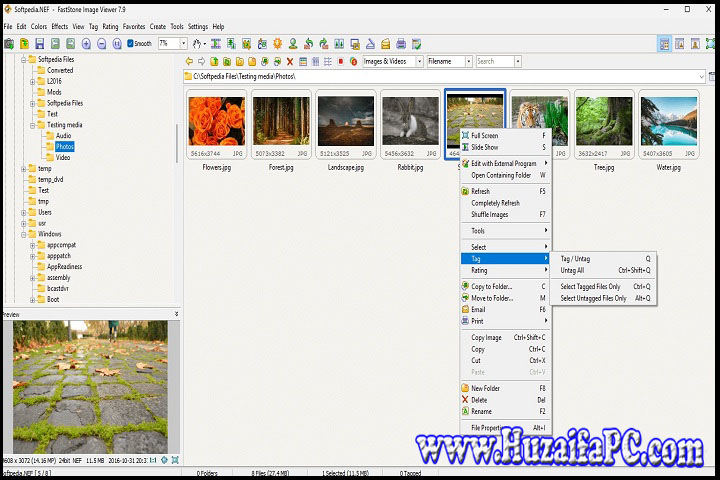Open the Tools submenu in context menu
This screenshot has width=720, height=480.
click(505, 231)
